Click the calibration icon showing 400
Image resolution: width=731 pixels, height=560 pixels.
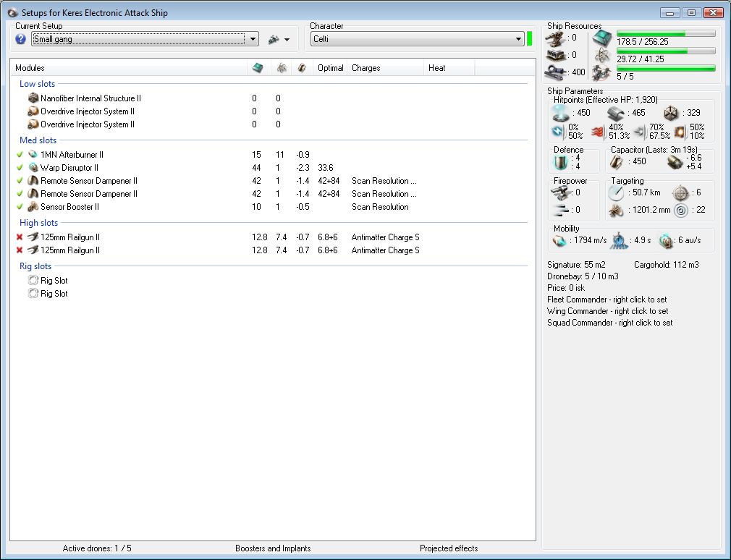[556, 72]
